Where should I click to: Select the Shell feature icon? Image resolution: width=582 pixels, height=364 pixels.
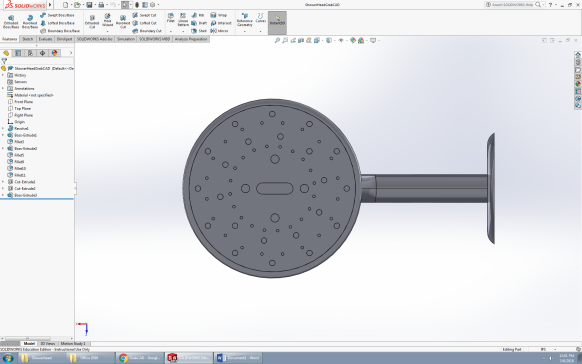[x=199, y=31]
